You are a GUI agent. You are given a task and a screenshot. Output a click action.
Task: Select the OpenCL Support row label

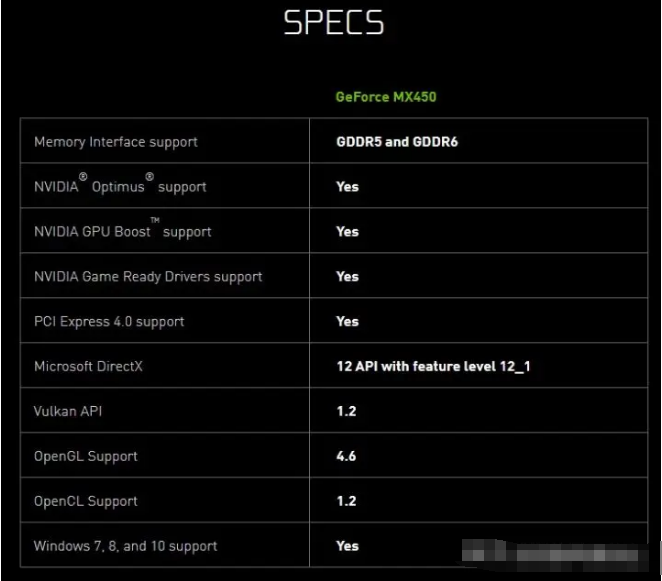[x=86, y=501]
